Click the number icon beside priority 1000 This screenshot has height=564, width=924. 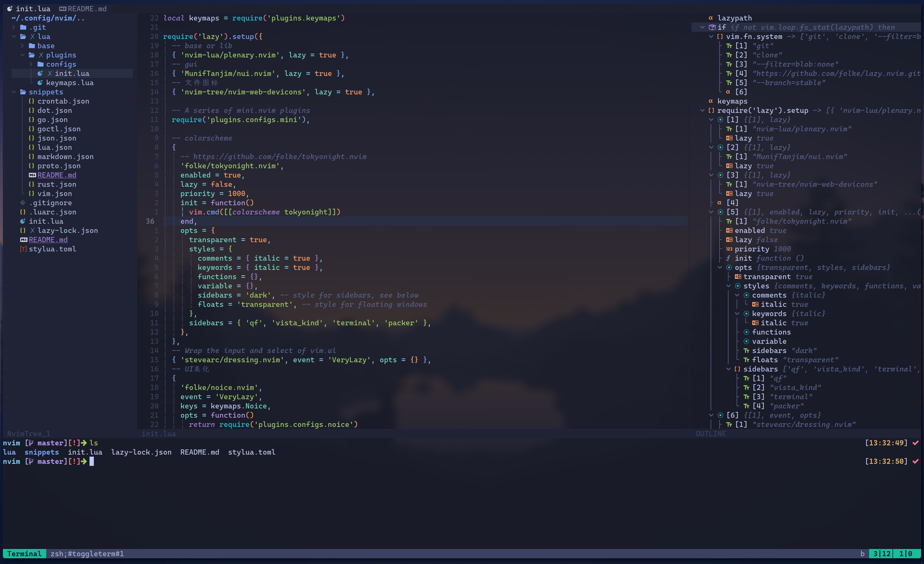tap(729, 249)
